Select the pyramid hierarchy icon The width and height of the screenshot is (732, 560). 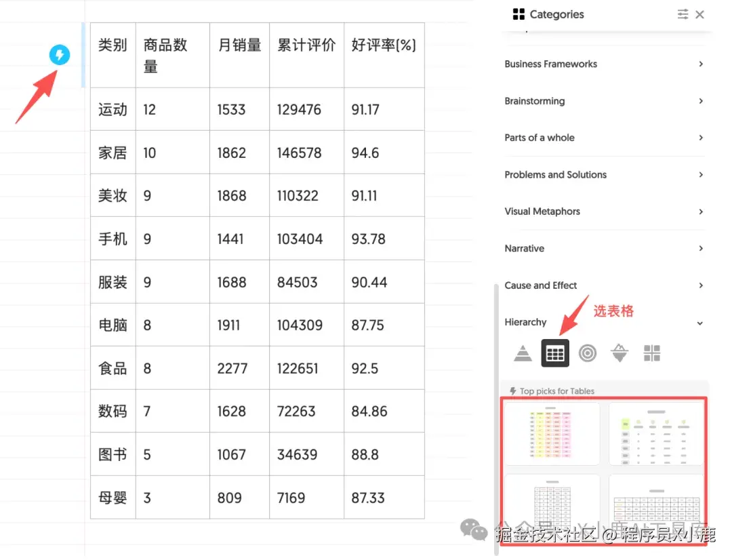click(523, 353)
